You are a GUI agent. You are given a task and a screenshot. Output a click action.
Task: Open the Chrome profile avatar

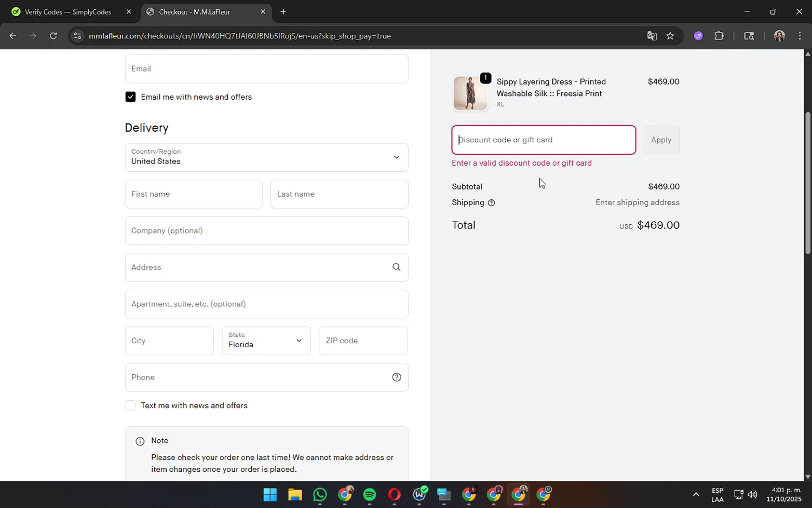780,36
